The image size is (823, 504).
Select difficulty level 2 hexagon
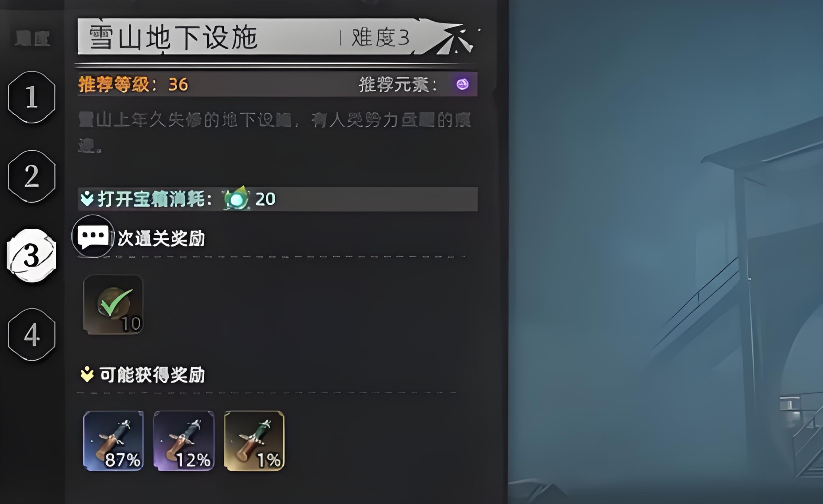click(32, 176)
